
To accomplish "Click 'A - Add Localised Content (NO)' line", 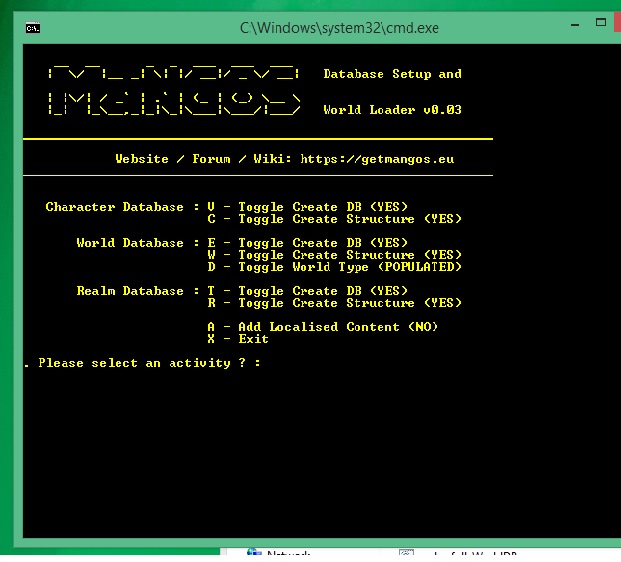I will point(323,327).
